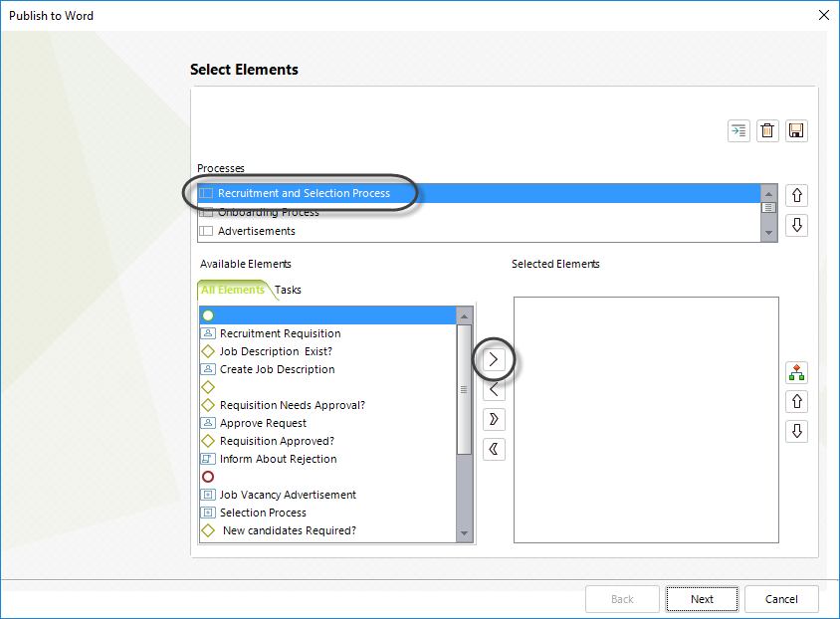Click scroll down arrow of Available Elements list
Viewport: 840px width, 619px height.
click(x=464, y=533)
